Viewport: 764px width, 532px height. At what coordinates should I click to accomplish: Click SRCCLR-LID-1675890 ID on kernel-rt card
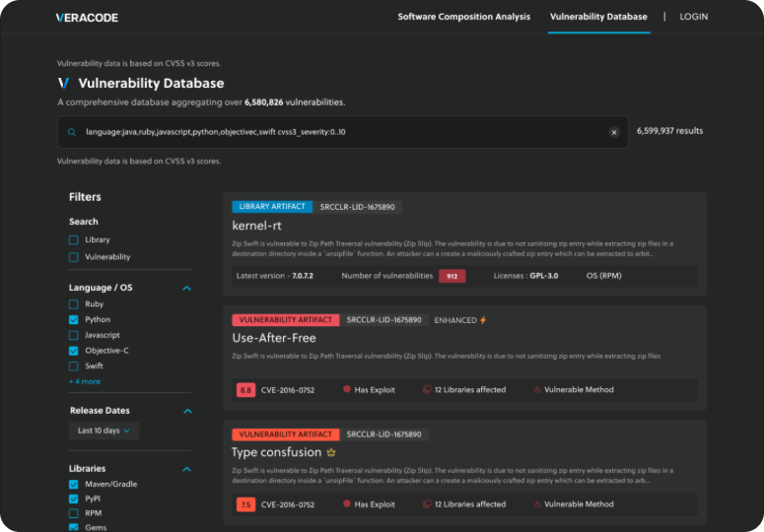pos(357,207)
